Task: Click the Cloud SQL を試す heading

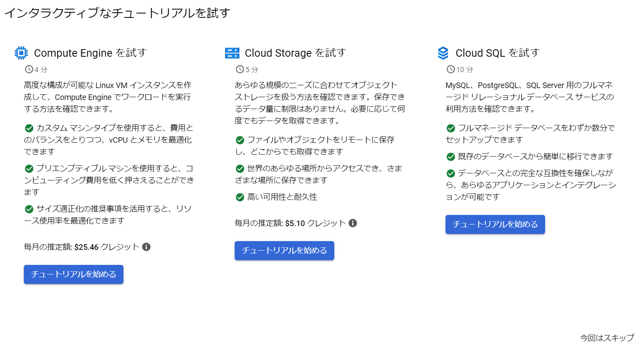Action: click(497, 53)
